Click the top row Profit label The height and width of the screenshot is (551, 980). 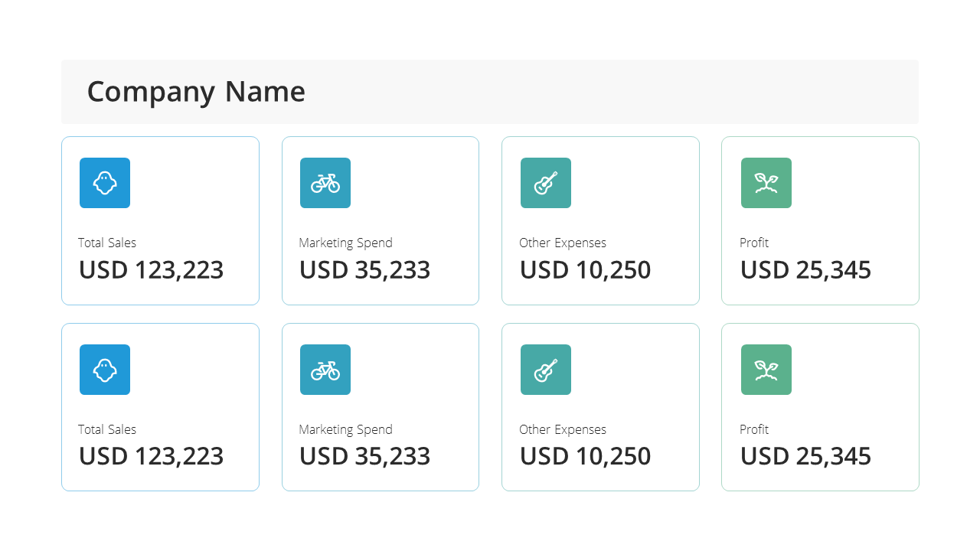(x=754, y=243)
